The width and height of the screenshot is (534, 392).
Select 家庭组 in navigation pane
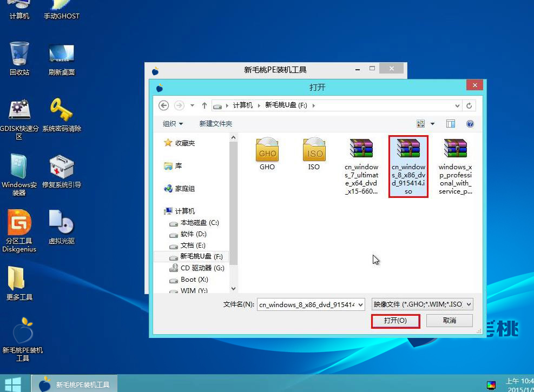click(x=180, y=189)
